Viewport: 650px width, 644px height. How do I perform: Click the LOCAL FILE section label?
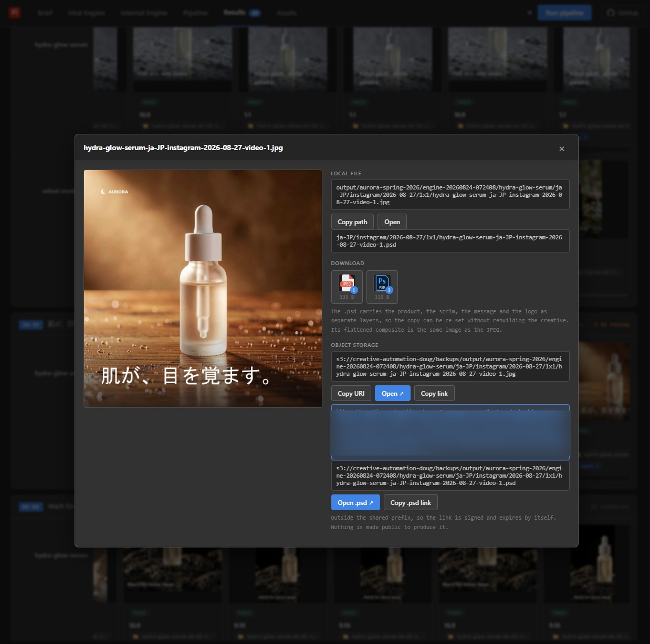[346, 174]
